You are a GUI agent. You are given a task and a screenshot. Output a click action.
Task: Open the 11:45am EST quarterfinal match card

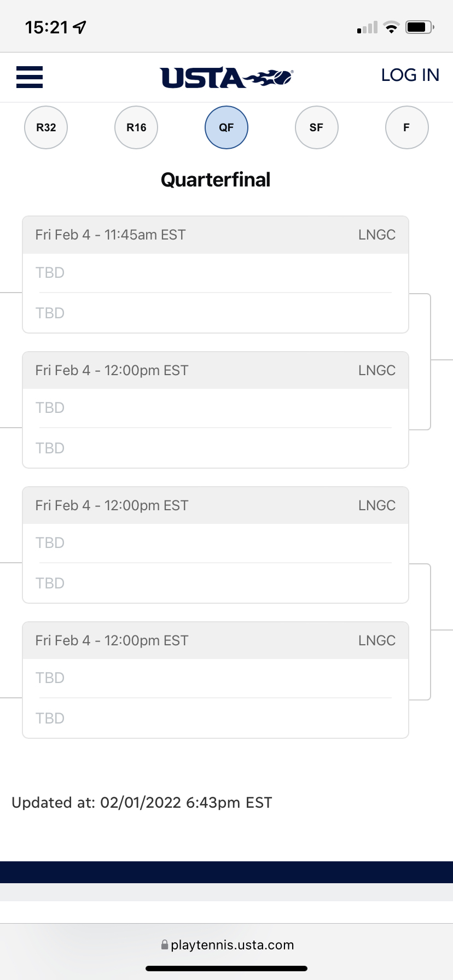coord(216,275)
